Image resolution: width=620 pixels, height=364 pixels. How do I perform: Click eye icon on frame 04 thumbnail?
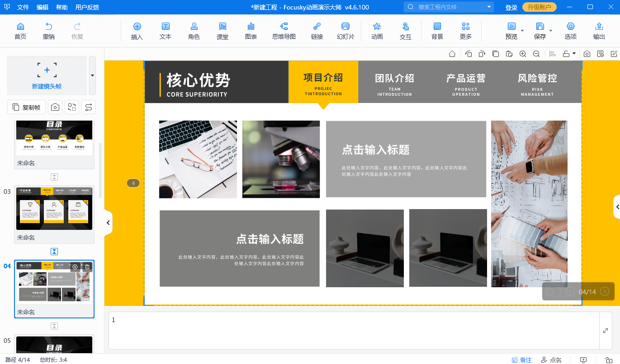pyautogui.click(x=75, y=267)
